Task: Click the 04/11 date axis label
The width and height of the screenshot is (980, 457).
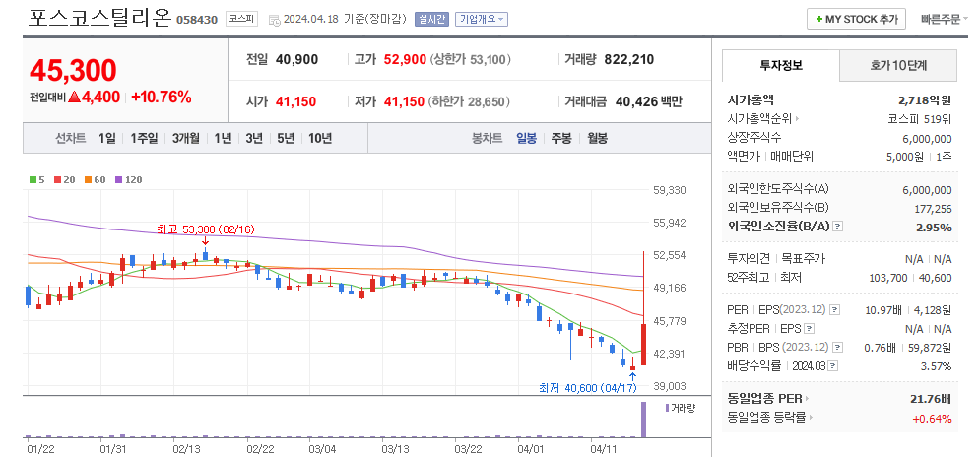Action: (602, 448)
